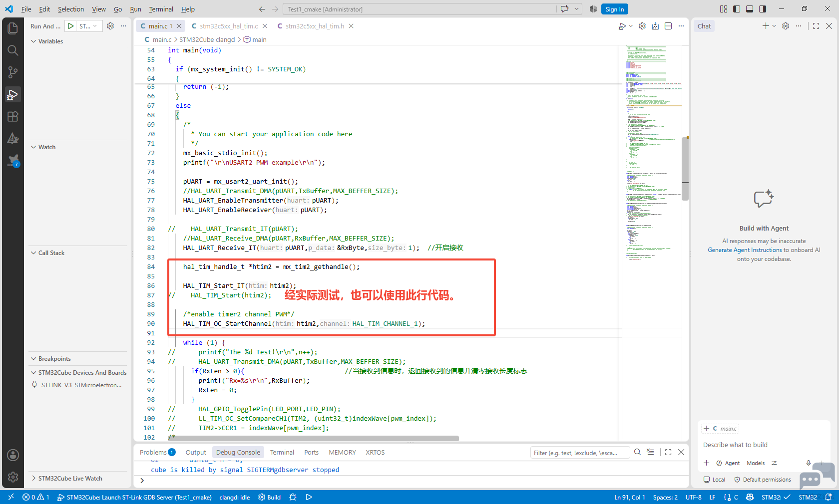This screenshot has width=839, height=504.
Task: Click the horizontal editor scrollbar
Action: (313, 439)
